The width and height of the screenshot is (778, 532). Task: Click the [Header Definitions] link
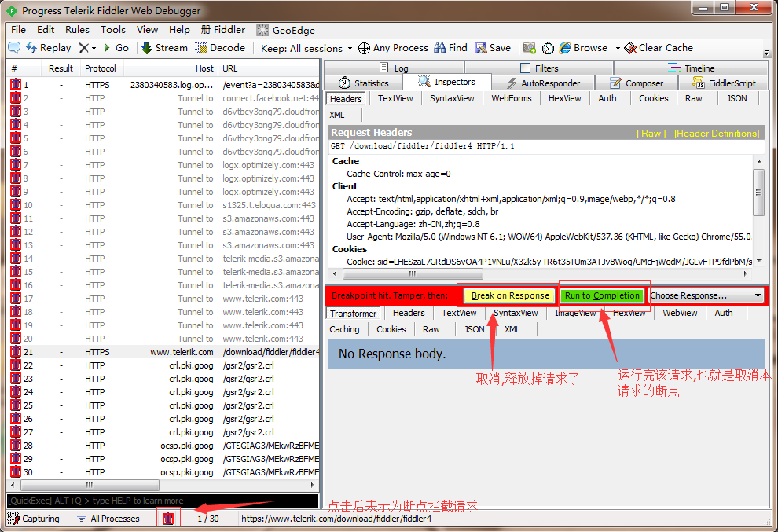tap(717, 133)
